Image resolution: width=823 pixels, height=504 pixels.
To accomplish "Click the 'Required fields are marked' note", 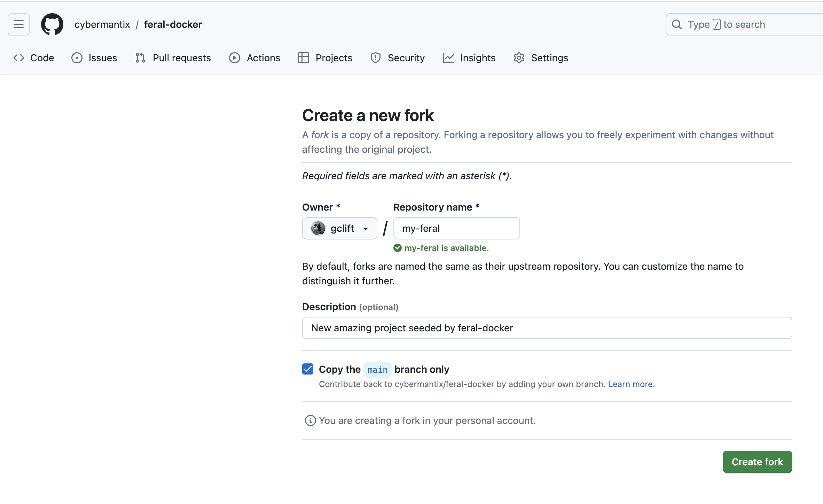I will pos(407,176).
